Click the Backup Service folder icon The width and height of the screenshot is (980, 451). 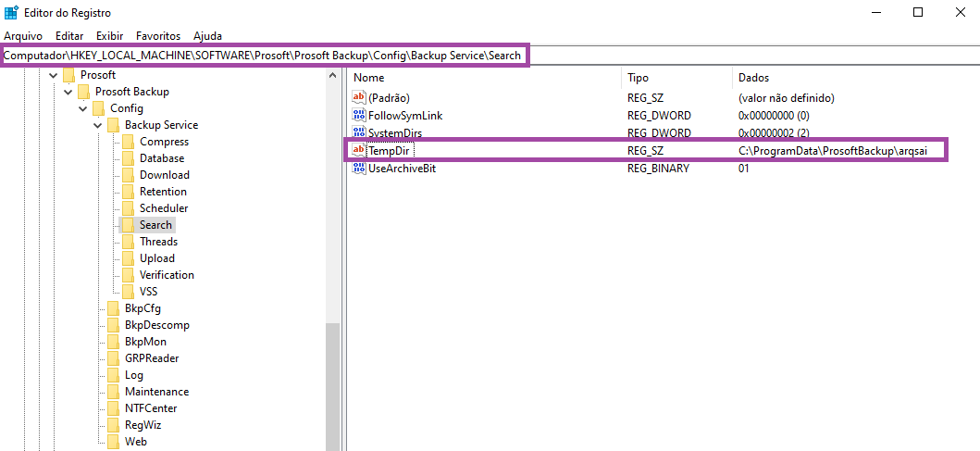pyautogui.click(x=113, y=125)
